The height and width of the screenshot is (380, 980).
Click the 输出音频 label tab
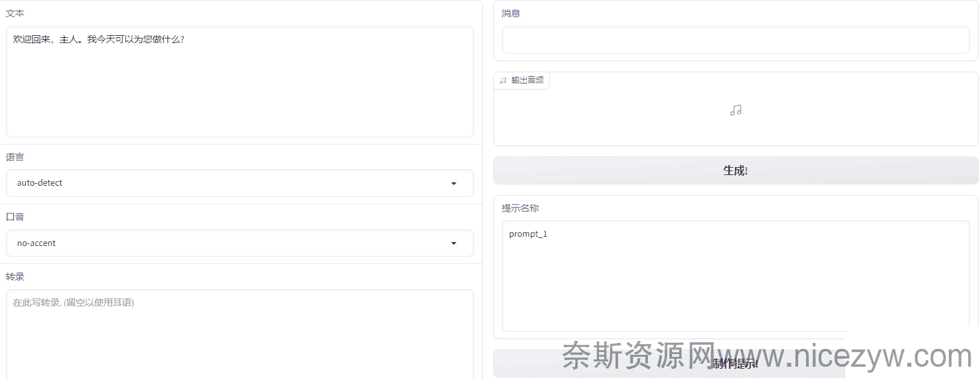(522, 80)
